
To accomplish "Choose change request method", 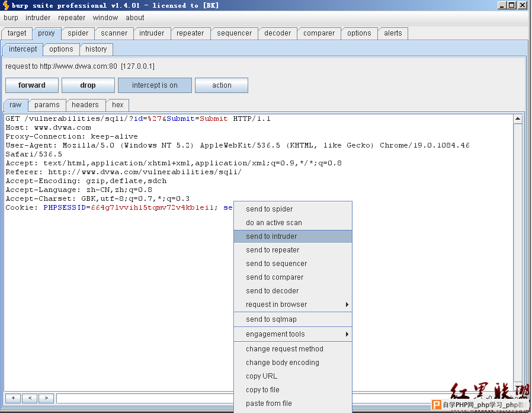I will 293,349.
